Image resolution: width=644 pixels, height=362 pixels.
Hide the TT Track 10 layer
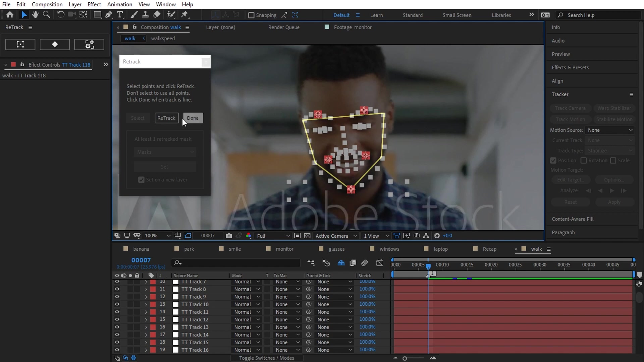[117, 304]
